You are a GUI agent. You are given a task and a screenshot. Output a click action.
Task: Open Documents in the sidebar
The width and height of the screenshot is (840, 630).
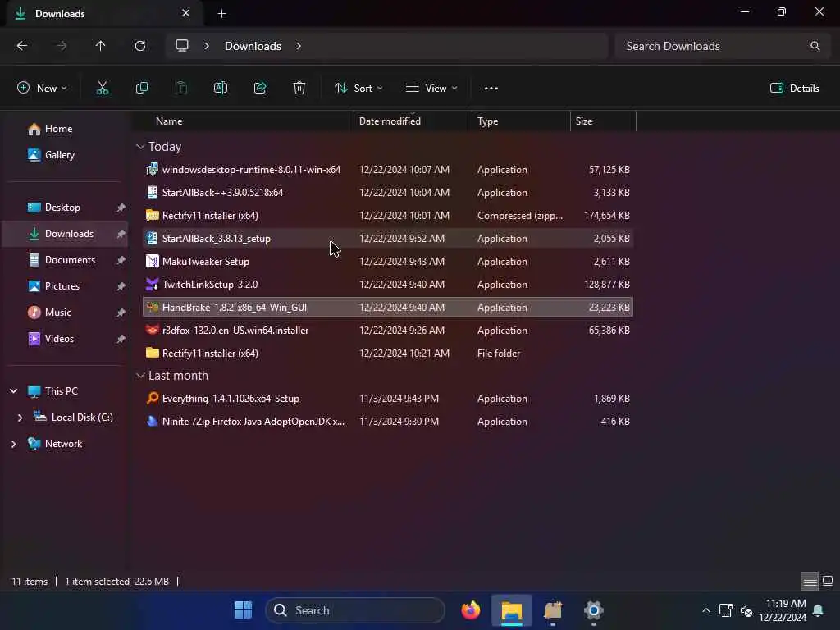click(66, 260)
